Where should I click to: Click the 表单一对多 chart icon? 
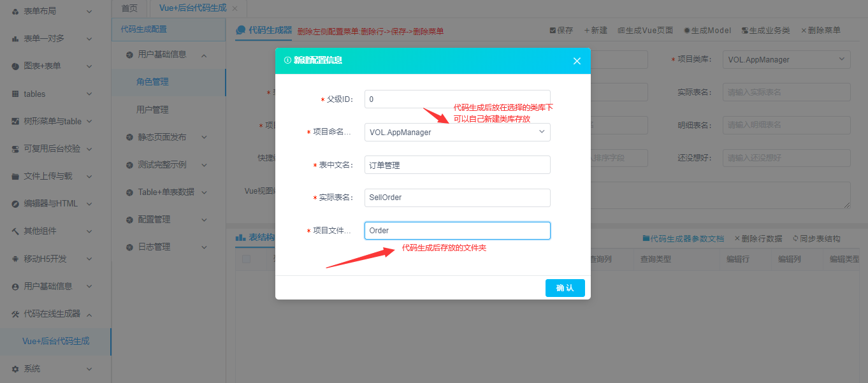pyautogui.click(x=15, y=39)
